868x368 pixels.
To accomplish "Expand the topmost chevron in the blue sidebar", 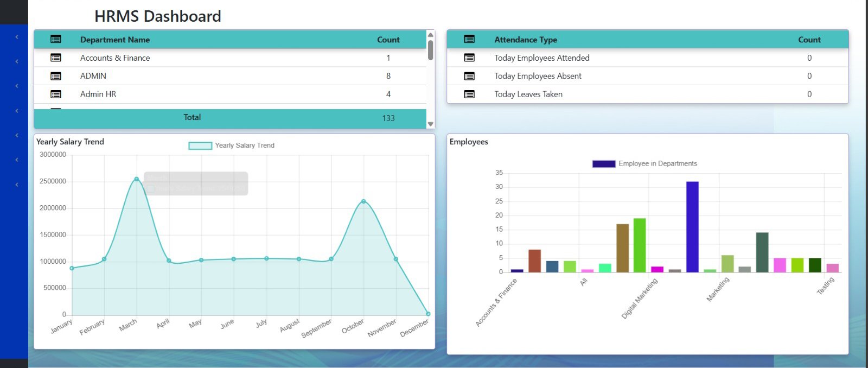I will coord(17,37).
